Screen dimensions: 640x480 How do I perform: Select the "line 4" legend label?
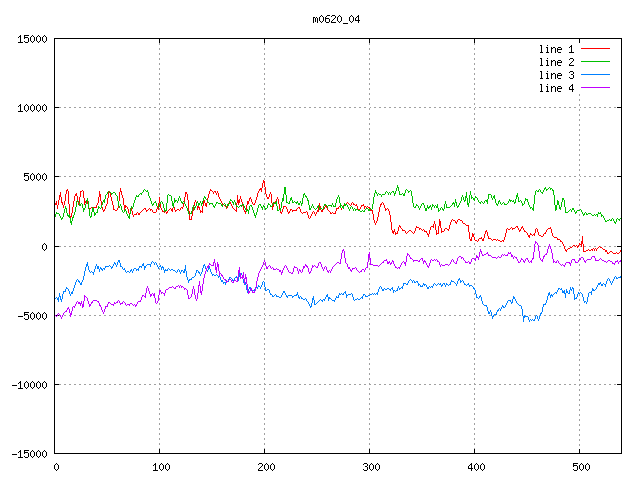pyautogui.click(x=557, y=88)
